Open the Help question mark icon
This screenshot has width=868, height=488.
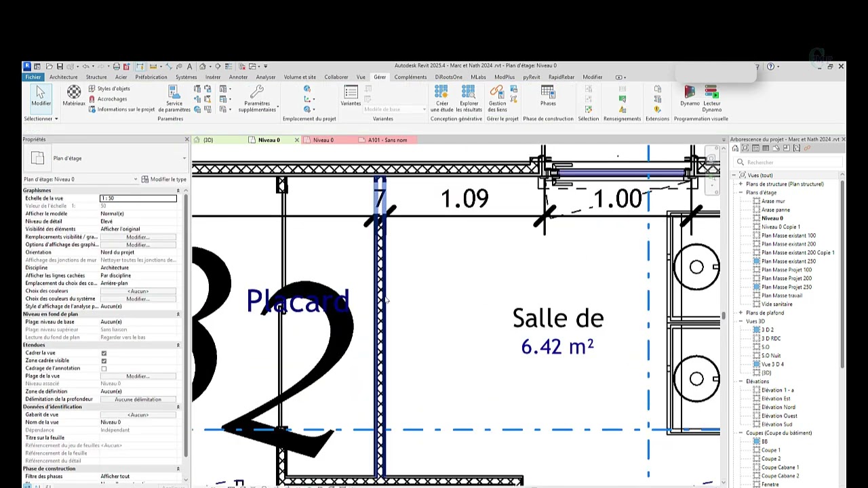(770, 66)
